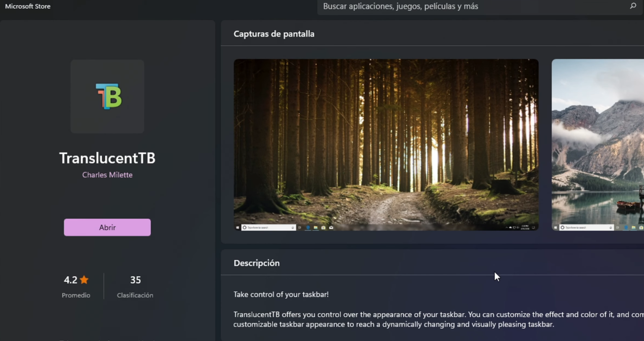The image size is (644, 341).
Task: Open the forest screenshot thumbnail
Action: point(386,145)
